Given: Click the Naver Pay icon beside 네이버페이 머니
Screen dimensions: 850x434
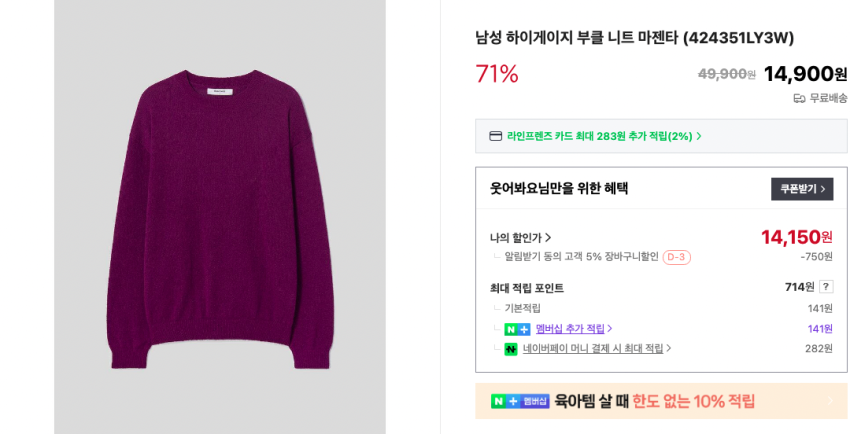Looking at the screenshot, I should (x=511, y=349).
